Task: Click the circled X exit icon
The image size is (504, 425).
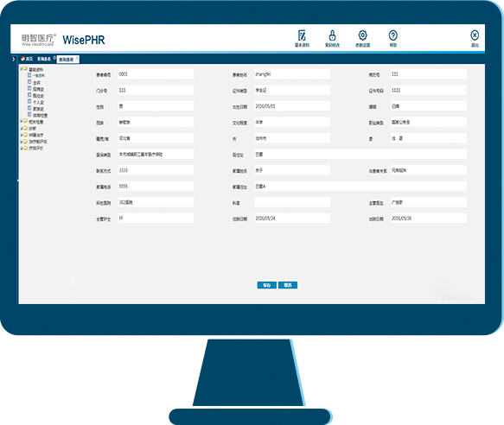Action: pos(475,35)
